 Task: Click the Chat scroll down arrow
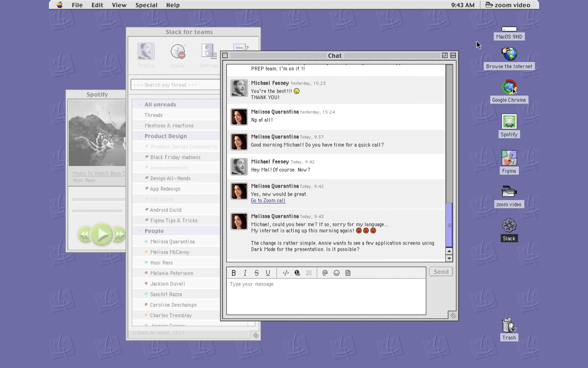(449, 258)
